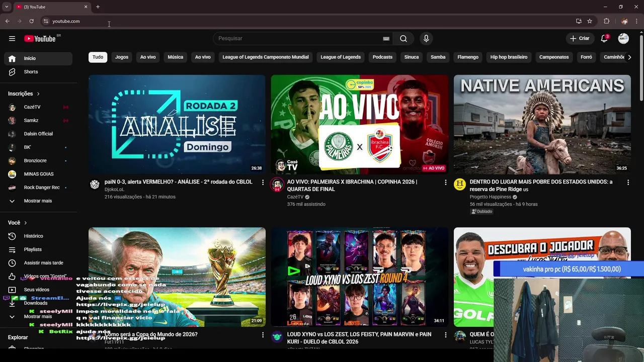
Task: Open the CazéTV channel avatar under video
Action: pos(277,185)
